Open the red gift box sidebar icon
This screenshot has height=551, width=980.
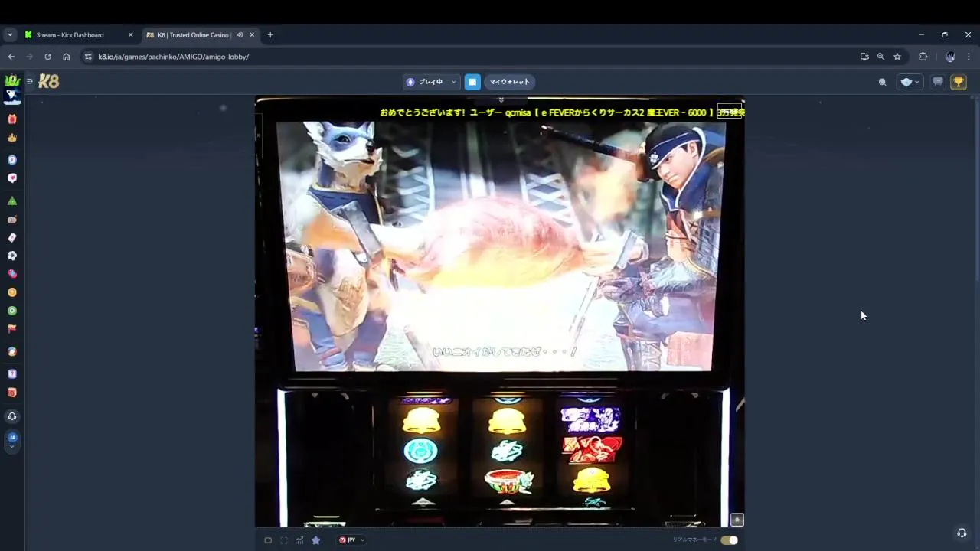[x=12, y=119]
